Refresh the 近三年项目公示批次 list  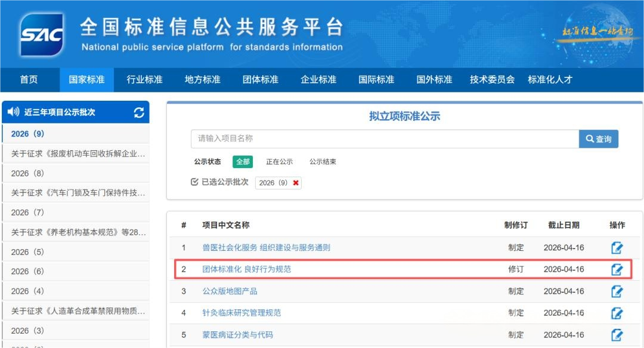(x=138, y=112)
